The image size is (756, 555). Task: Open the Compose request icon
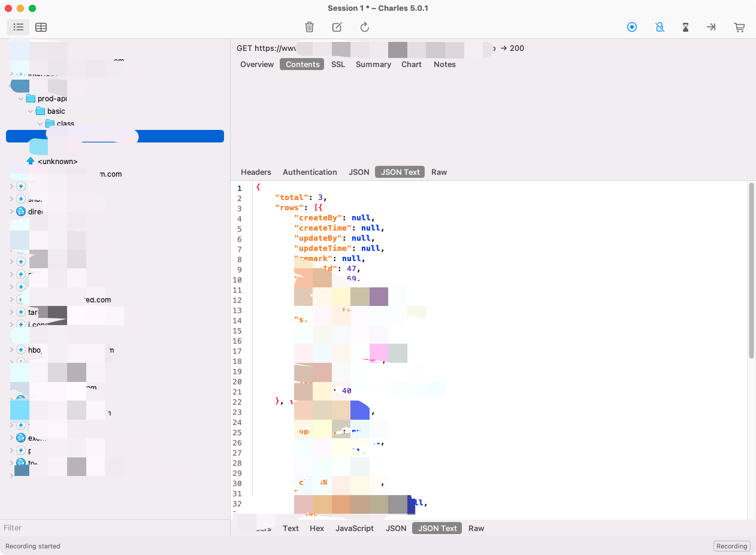[x=337, y=27]
